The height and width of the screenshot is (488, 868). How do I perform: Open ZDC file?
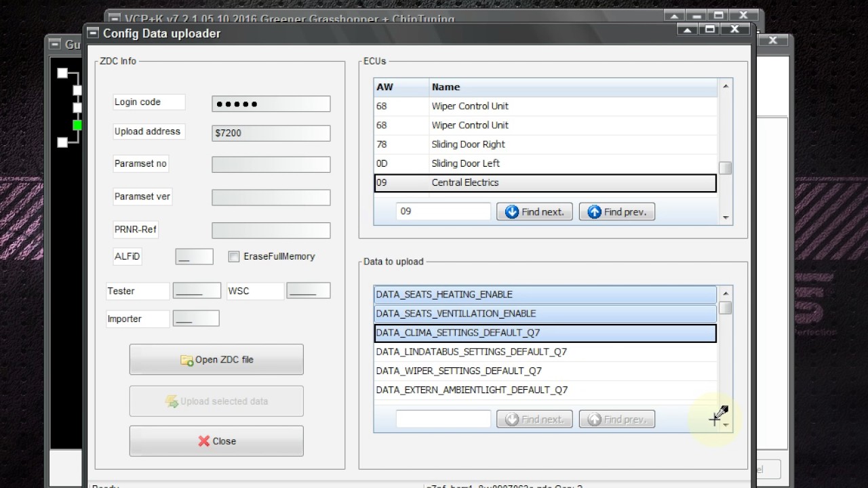216,359
